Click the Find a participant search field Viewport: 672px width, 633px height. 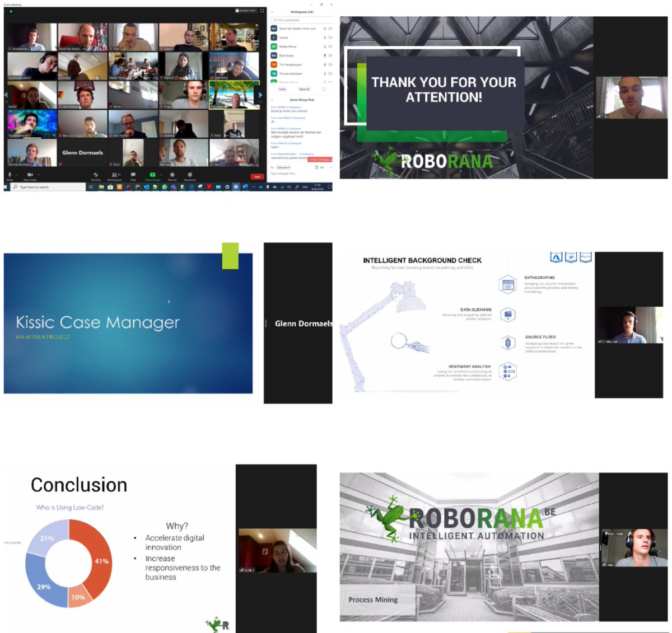[302, 20]
